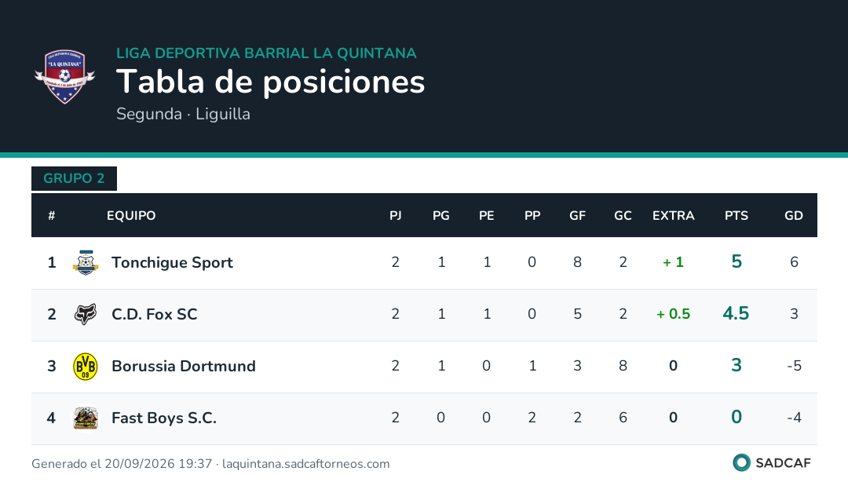Open the Tonchigue Sport team name

click(172, 262)
